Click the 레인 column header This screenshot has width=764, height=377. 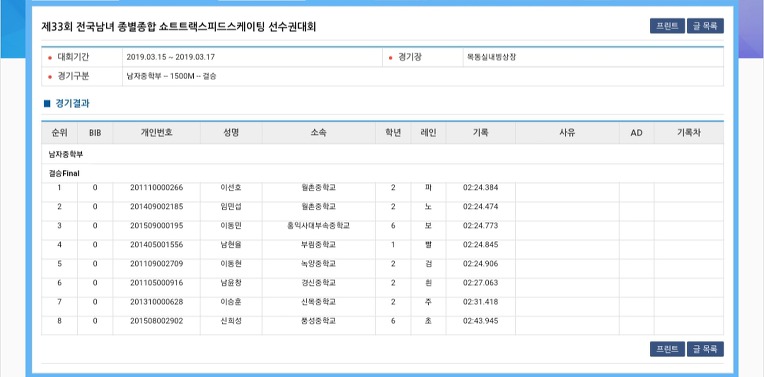coord(428,132)
